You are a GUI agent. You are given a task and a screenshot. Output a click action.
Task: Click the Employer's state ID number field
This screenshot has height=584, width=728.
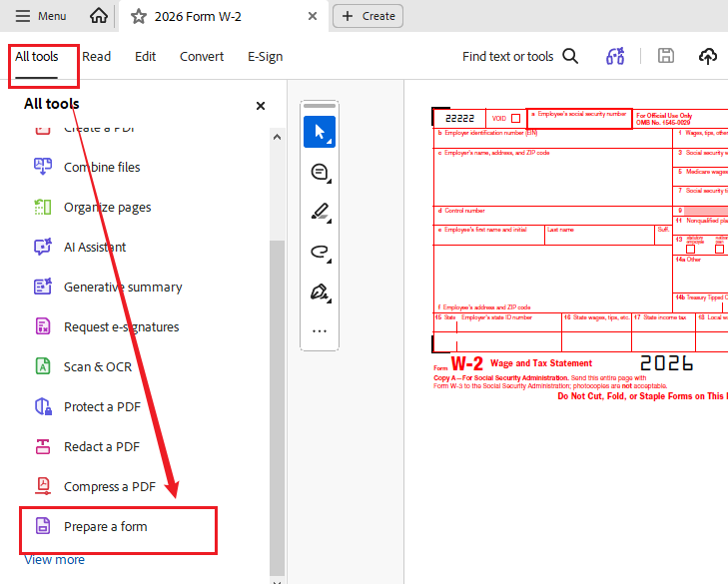[x=509, y=322]
